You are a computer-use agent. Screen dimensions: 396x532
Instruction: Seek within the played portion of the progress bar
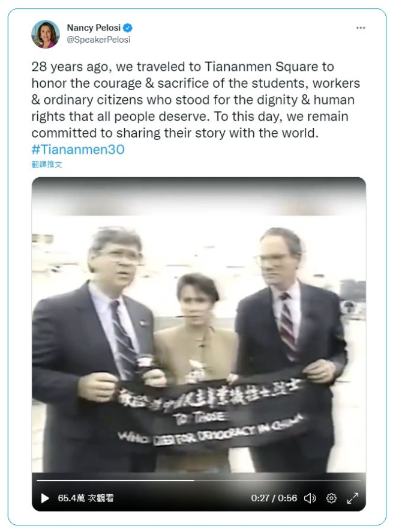pos(115,480)
